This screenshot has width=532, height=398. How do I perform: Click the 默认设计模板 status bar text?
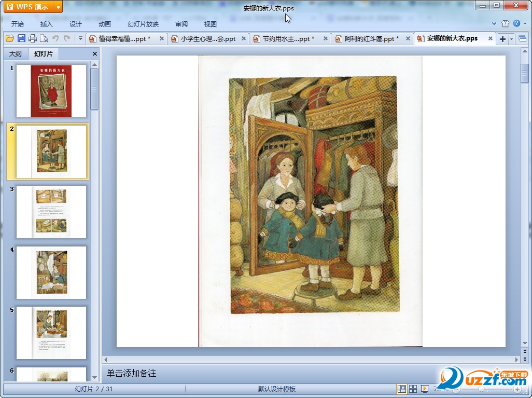pyautogui.click(x=277, y=389)
